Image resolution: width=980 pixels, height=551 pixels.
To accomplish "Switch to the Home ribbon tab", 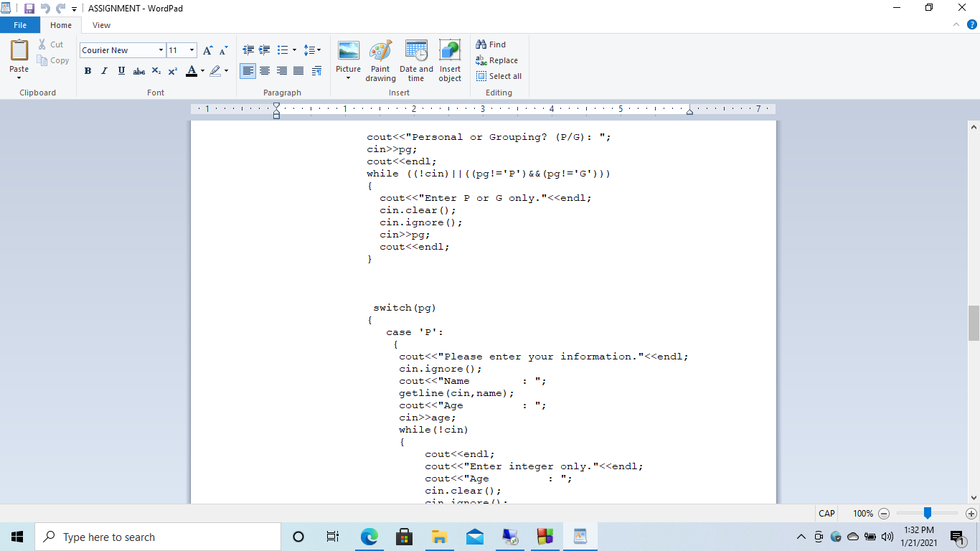I will 61,25.
